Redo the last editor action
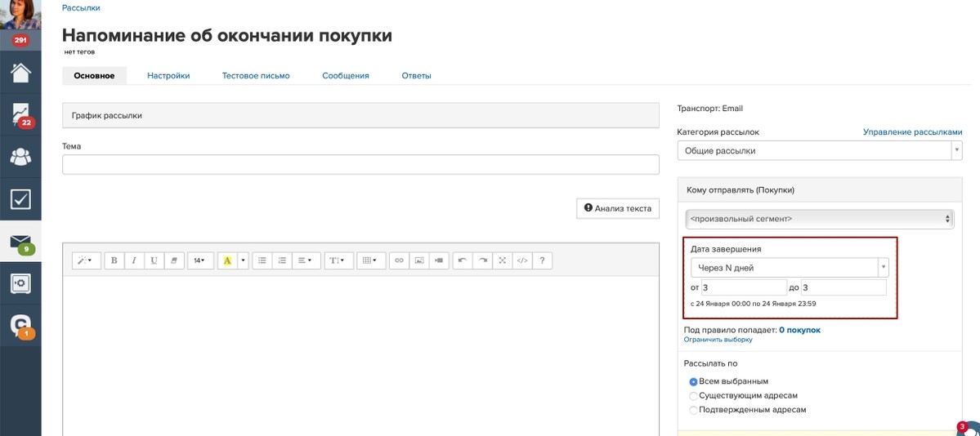 (x=482, y=260)
